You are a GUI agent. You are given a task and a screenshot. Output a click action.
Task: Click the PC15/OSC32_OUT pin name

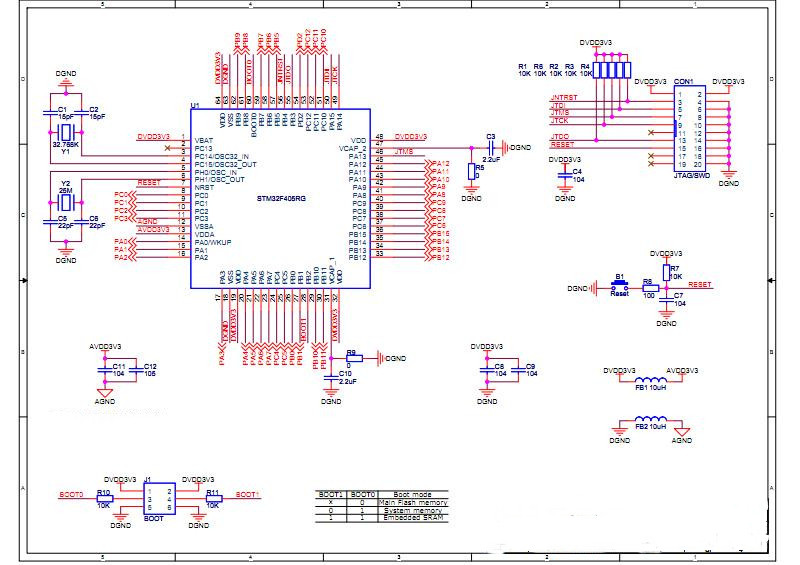pos(226,164)
